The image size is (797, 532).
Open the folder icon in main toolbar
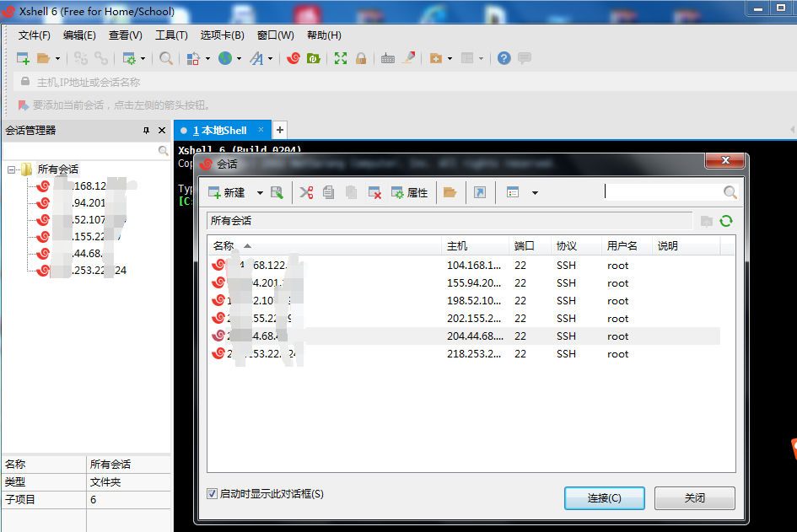(x=43, y=58)
